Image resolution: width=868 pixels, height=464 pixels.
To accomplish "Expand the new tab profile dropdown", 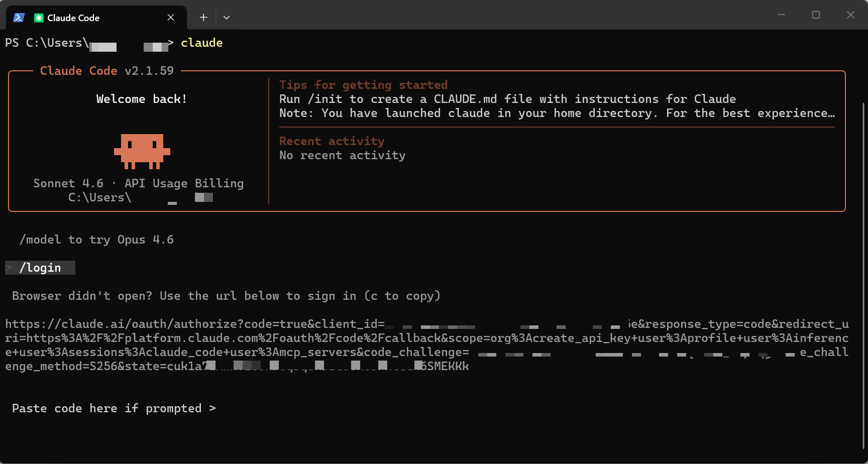I will pyautogui.click(x=227, y=18).
